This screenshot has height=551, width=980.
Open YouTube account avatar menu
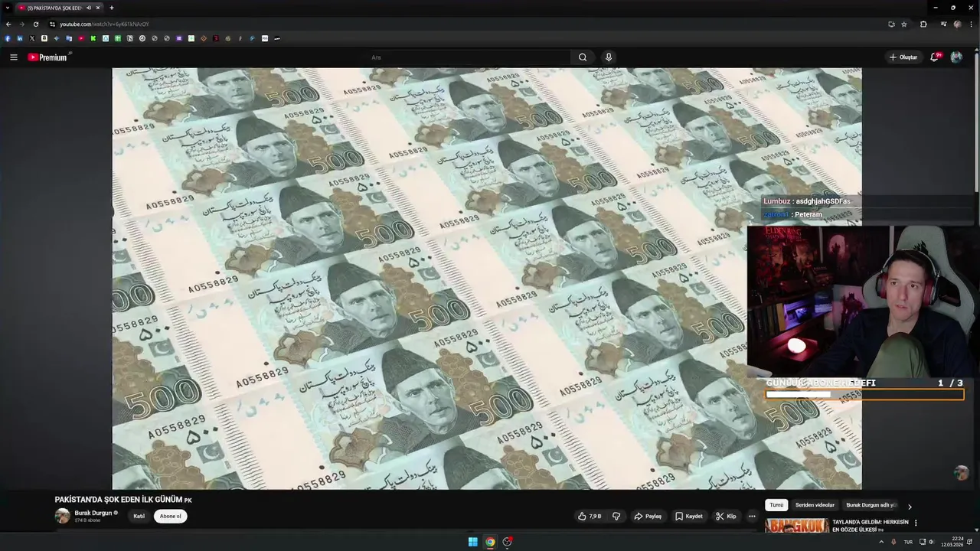(956, 57)
